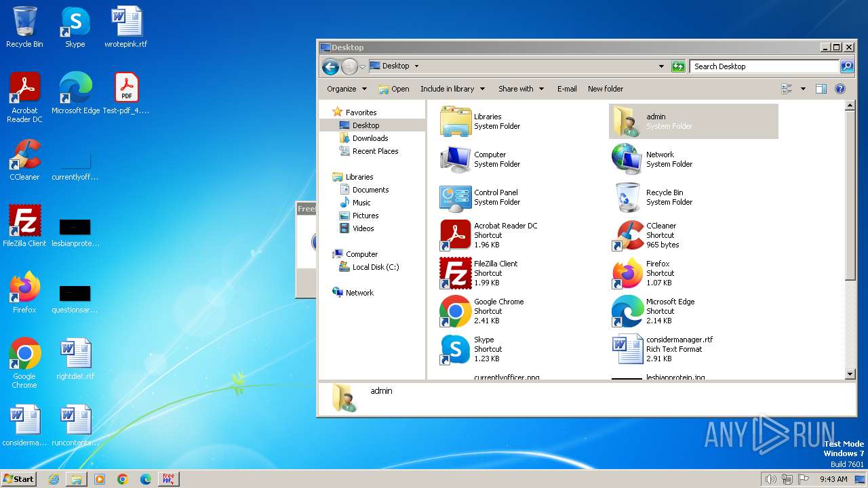Click the Open toolbar button
Viewport: 868px width, 488px height.
point(394,89)
